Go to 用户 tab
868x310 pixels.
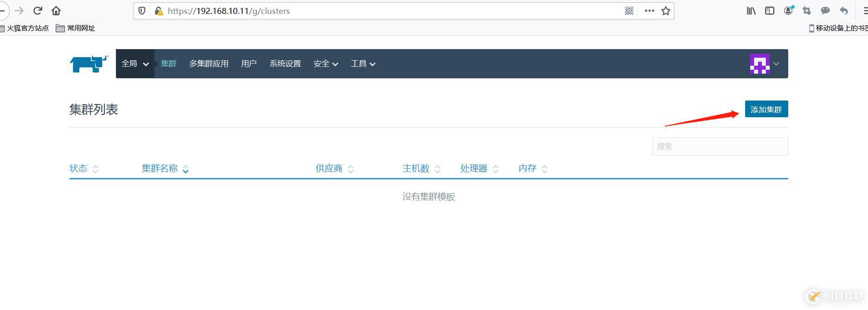(x=249, y=63)
